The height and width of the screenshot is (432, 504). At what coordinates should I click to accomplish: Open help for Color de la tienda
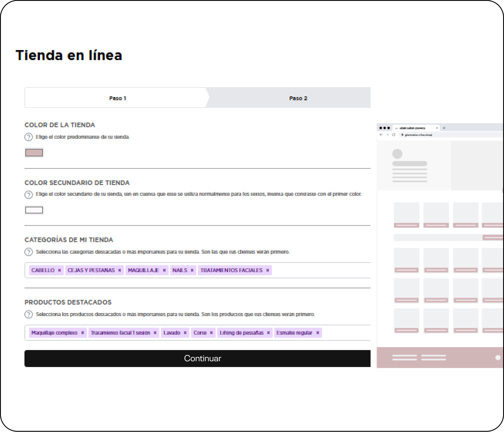(28, 137)
